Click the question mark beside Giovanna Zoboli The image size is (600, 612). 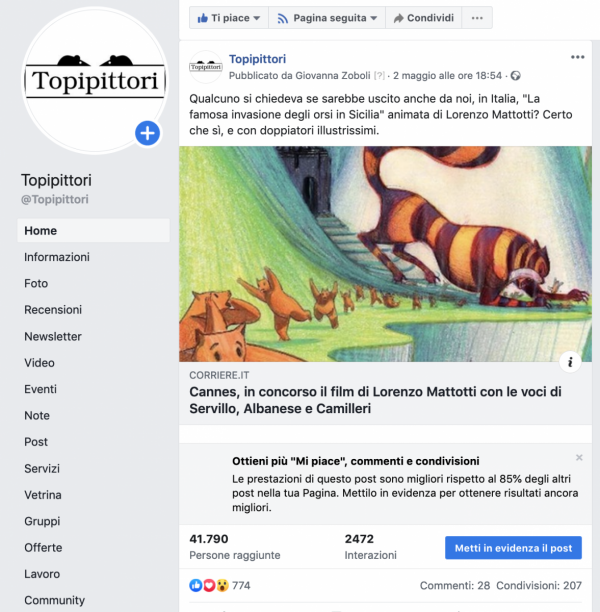point(379,76)
